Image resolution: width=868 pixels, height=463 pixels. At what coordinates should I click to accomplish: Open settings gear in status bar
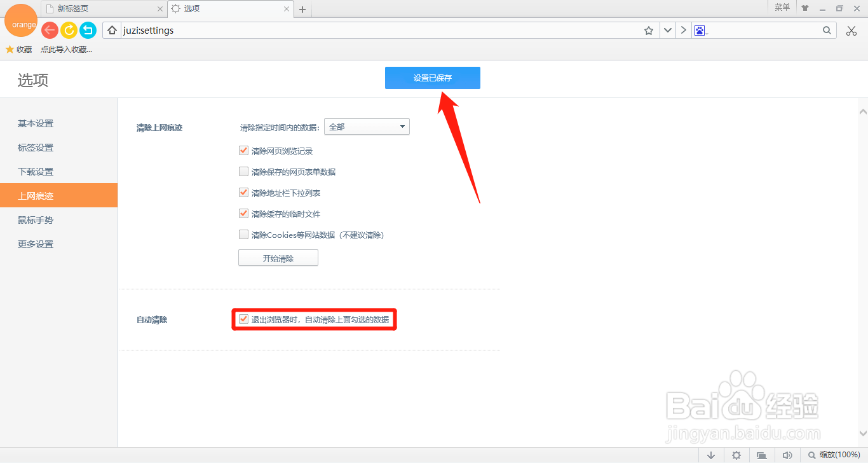tap(736, 455)
